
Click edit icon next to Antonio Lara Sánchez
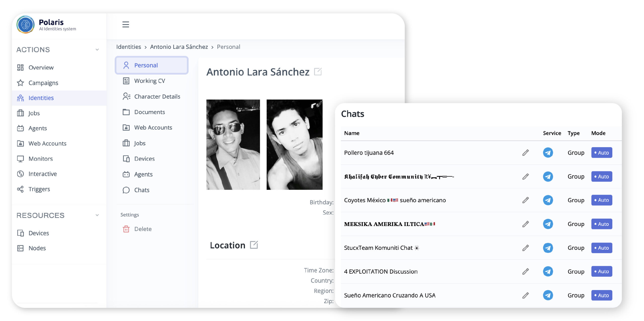pyautogui.click(x=318, y=72)
